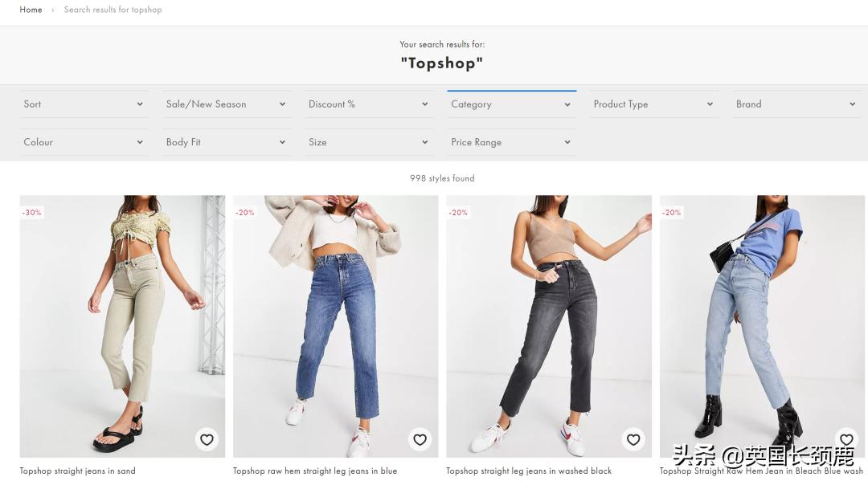This screenshot has height=481, width=868.
Task: View sand jeans product image
Action: tap(122, 326)
